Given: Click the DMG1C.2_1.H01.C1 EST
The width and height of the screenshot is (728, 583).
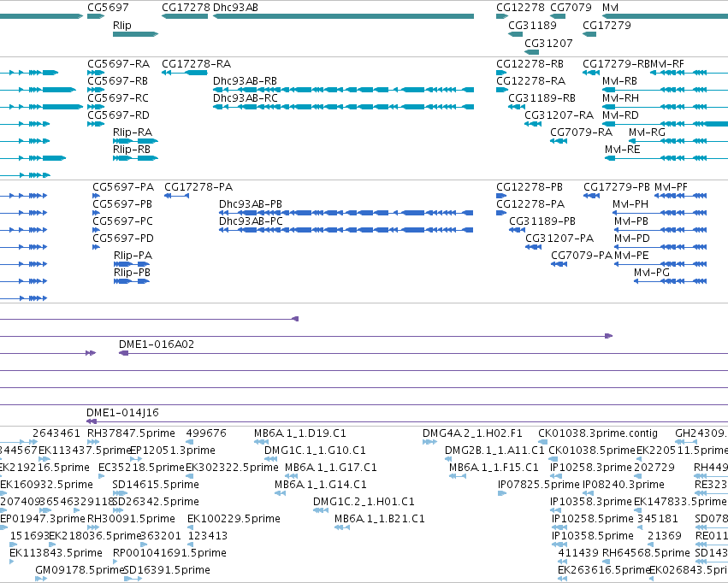Looking at the screenshot, I should [x=320, y=510].
